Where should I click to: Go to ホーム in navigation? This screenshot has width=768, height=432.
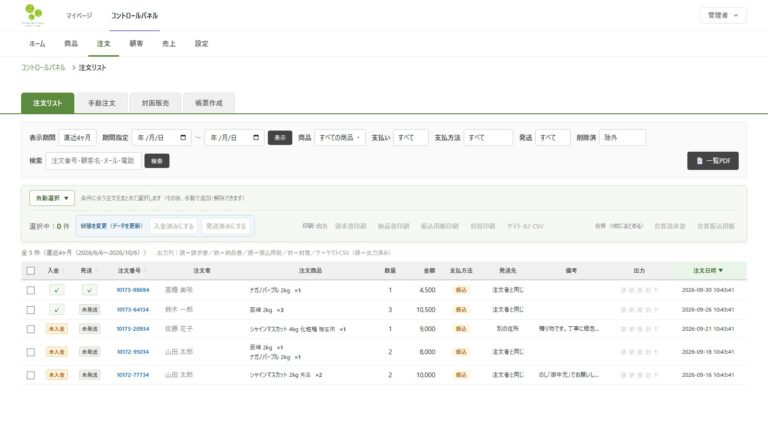(37, 44)
